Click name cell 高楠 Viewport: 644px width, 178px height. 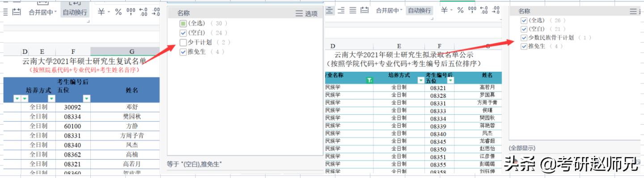(132, 154)
